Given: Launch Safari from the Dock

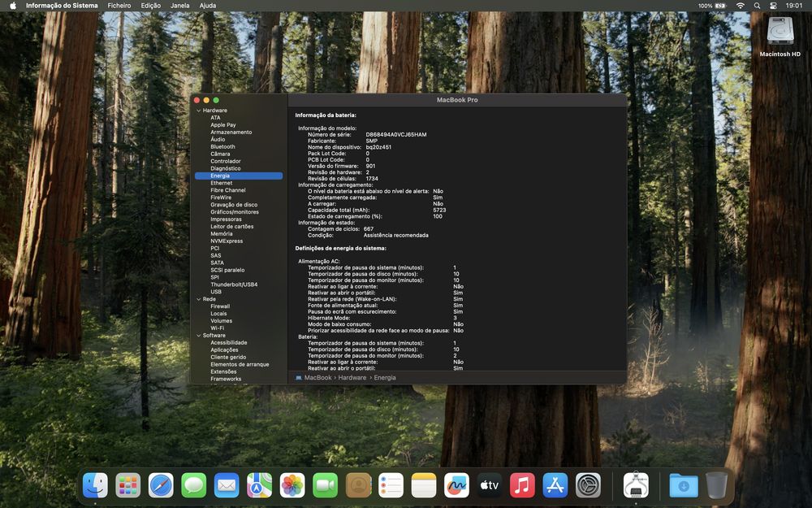Looking at the screenshot, I should click(161, 486).
